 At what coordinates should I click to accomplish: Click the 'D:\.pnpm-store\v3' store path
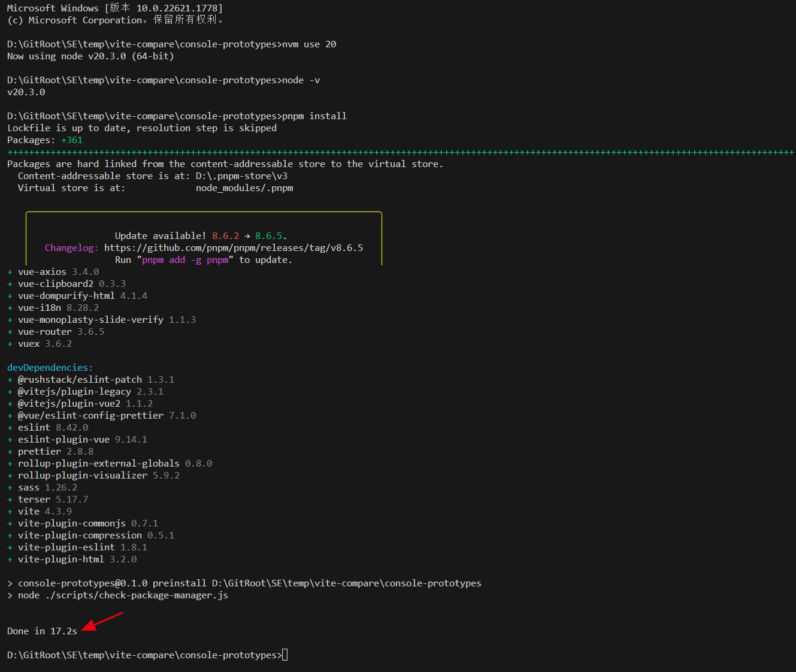[x=241, y=176]
